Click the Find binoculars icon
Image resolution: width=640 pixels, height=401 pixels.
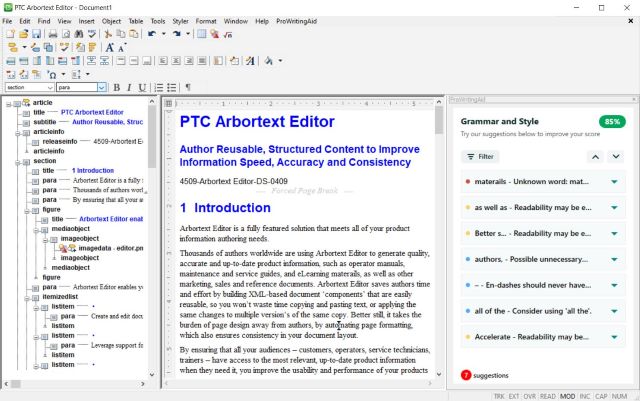(79, 34)
